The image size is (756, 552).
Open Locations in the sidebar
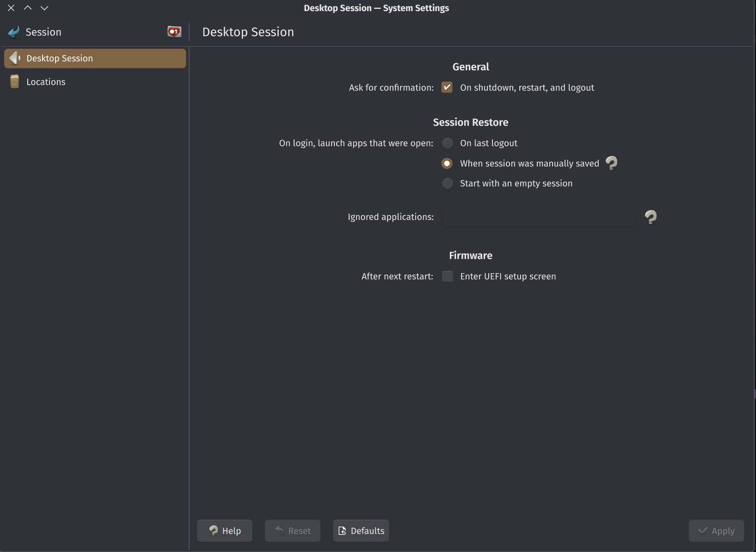(x=95, y=82)
